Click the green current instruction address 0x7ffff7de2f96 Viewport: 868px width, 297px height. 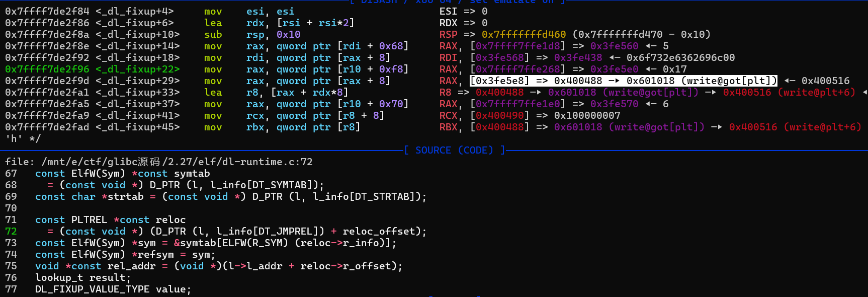click(x=47, y=69)
